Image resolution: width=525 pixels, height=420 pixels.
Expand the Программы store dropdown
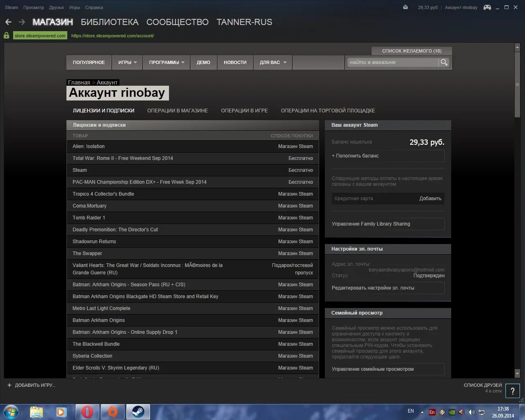pyautogui.click(x=167, y=62)
